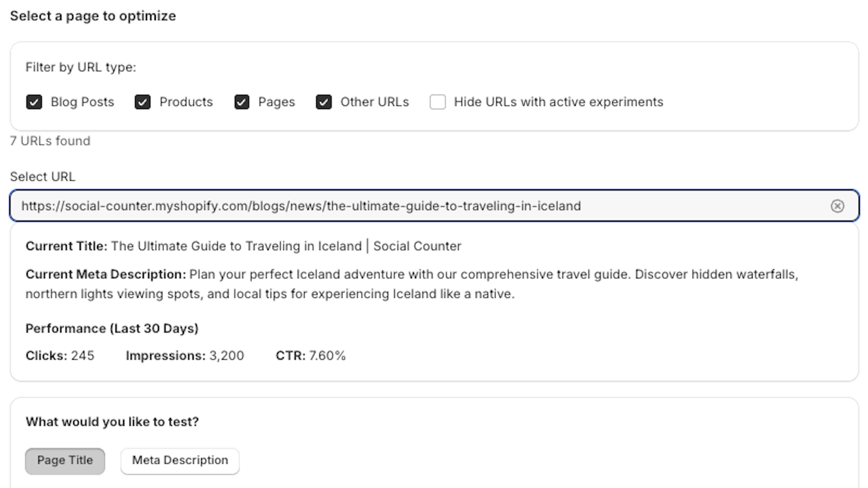The height and width of the screenshot is (488, 868).
Task: Click the What would you like to test heading
Action: (112, 422)
